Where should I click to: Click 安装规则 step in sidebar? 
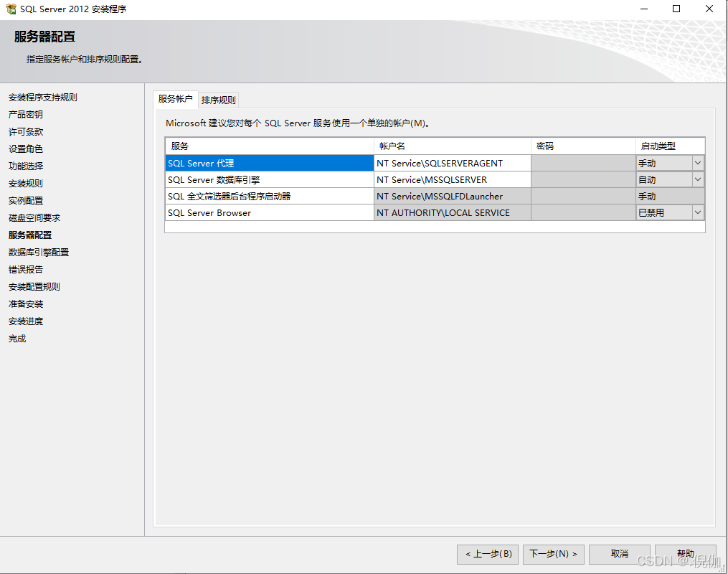point(26,184)
